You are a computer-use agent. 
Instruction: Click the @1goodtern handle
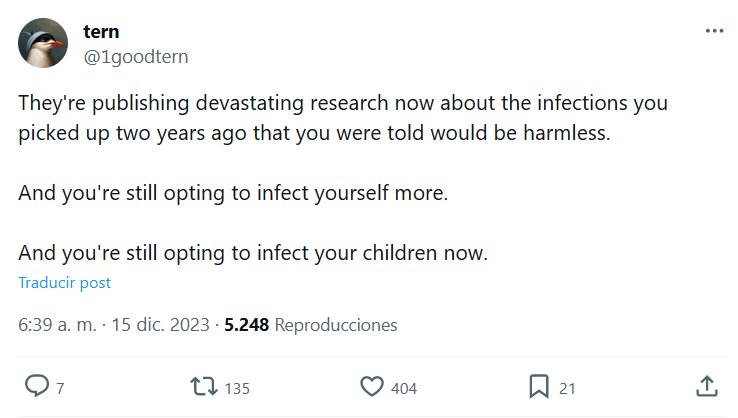(135, 56)
